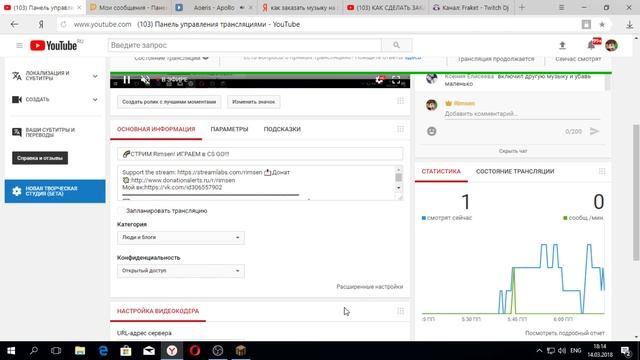Open Расширенные настройки link
The height and width of the screenshot is (360, 640).
click(x=369, y=287)
